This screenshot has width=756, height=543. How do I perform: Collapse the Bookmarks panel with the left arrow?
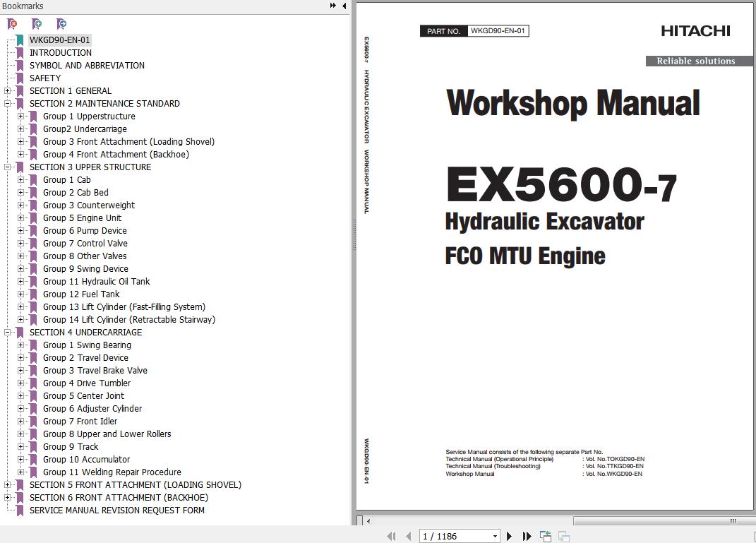point(344,6)
